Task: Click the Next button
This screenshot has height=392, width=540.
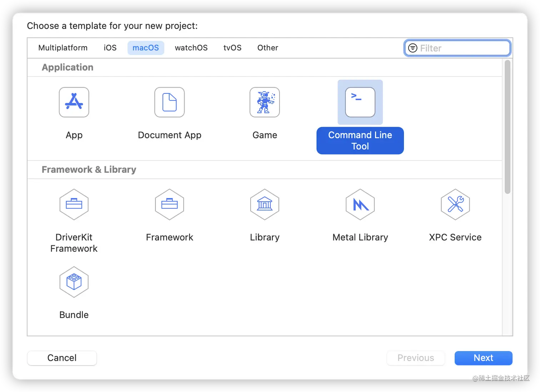Action: click(x=483, y=358)
